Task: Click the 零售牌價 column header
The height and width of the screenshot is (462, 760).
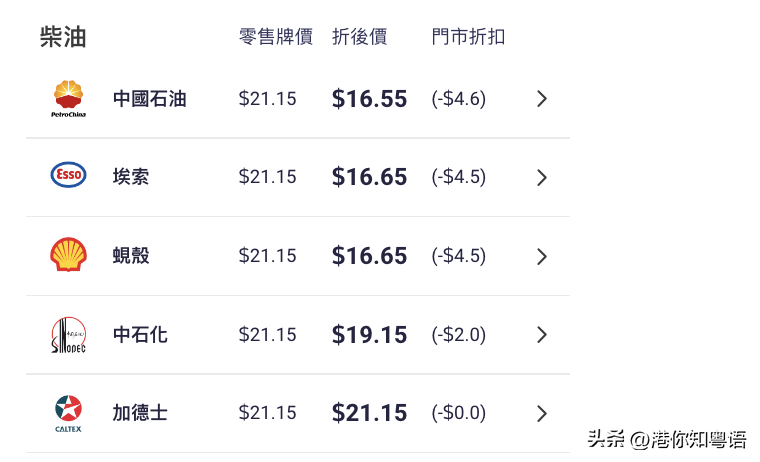Action: point(276,37)
